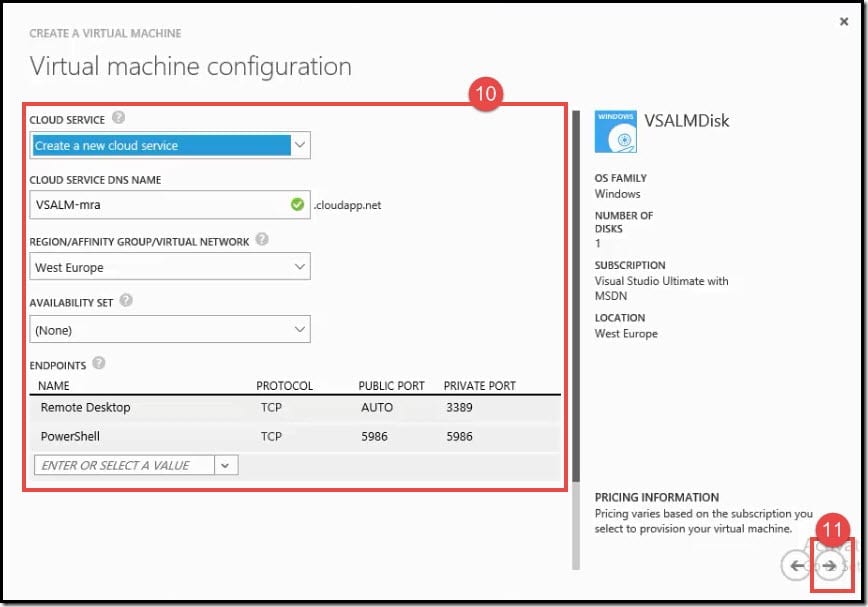Close the Virtual machine configuration dialog
The height and width of the screenshot is (607, 868).
(x=843, y=21)
